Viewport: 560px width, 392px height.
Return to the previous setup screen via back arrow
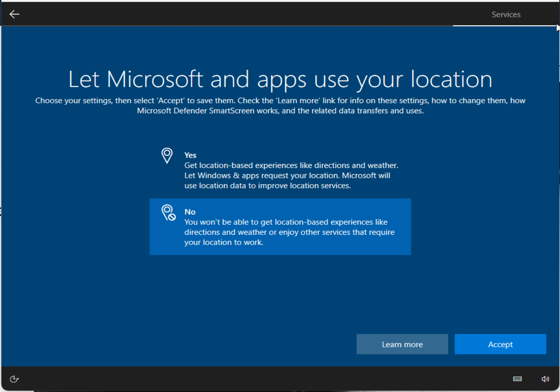click(x=14, y=14)
